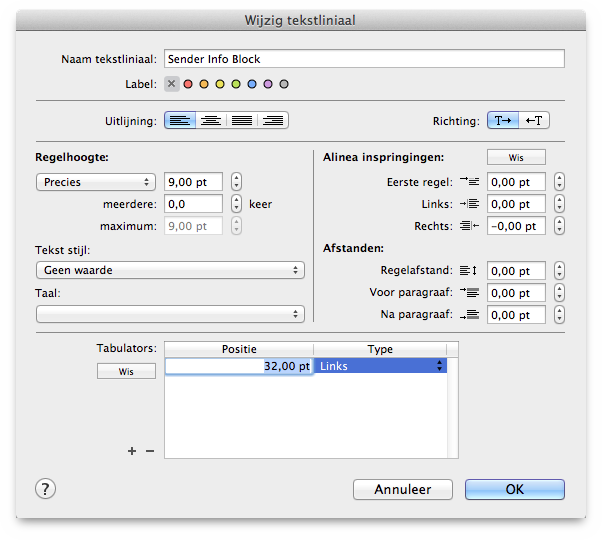
Task: Choose gray label color
Action: [284, 84]
